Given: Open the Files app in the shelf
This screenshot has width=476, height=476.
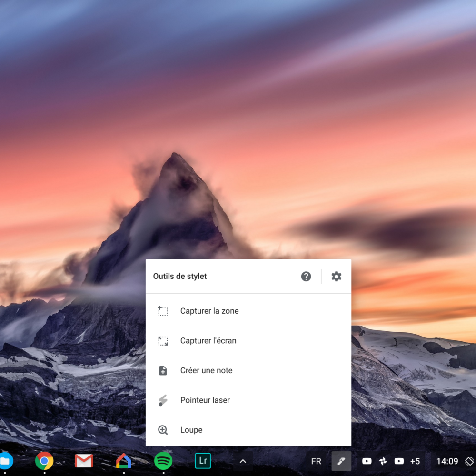Looking at the screenshot, I should [5, 461].
